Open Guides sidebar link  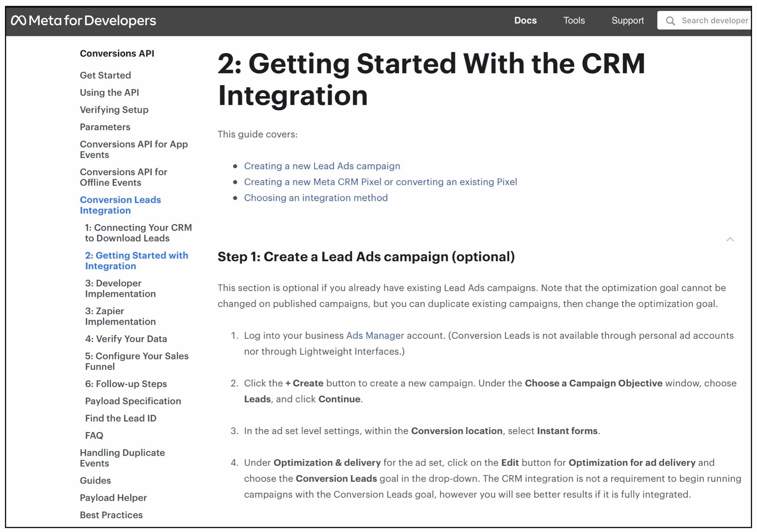pos(96,480)
